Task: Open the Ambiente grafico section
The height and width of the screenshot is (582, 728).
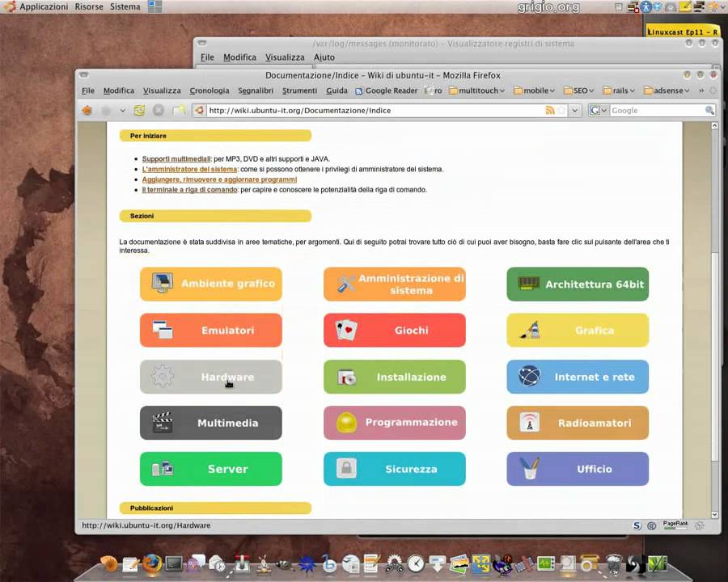Action: coord(211,284)
